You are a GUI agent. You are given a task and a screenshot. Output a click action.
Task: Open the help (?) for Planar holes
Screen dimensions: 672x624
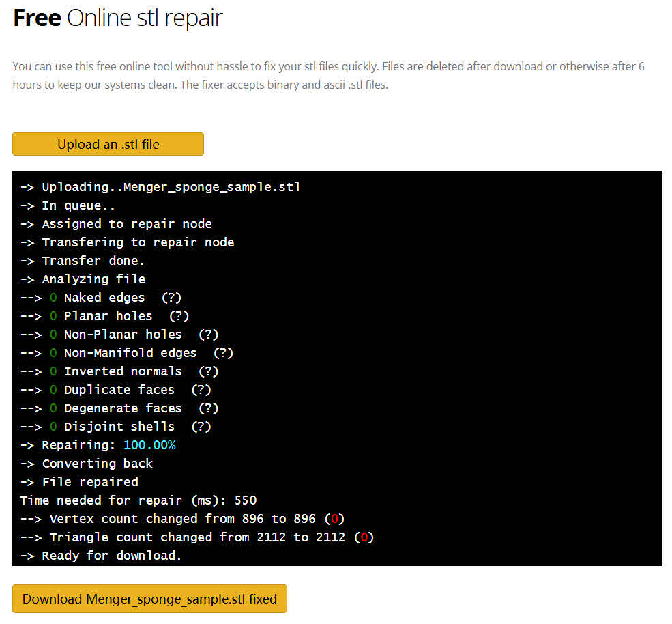click(x=179, y=316)
